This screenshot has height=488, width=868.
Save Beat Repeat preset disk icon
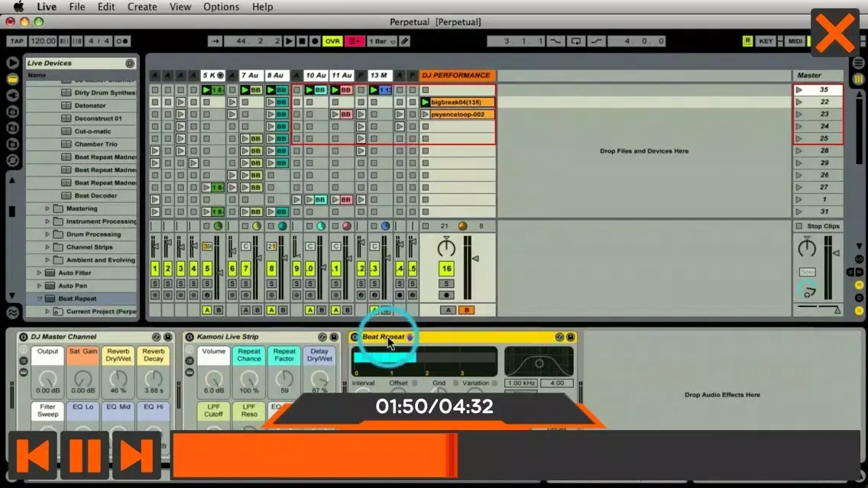coord(570,337)
